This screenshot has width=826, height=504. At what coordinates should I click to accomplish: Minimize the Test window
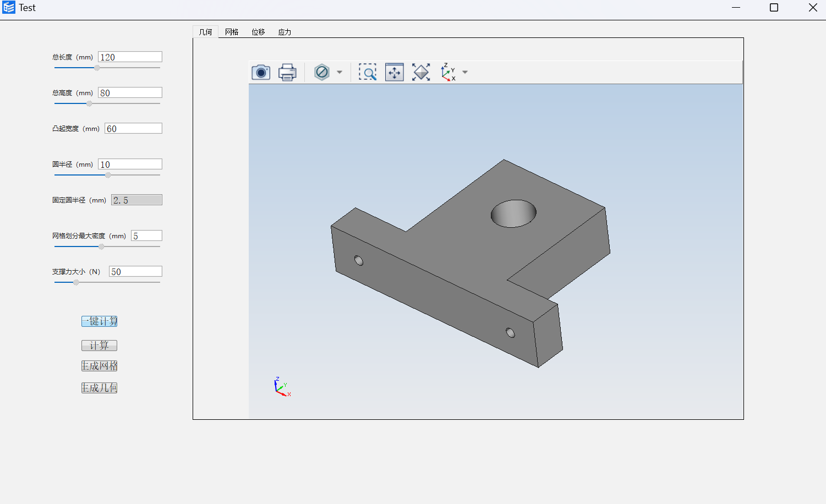click(x=736, y=7)
